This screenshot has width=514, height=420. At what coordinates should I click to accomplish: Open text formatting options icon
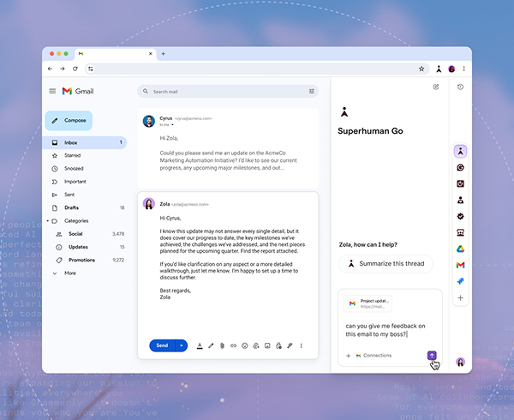(x=200, y=345)
